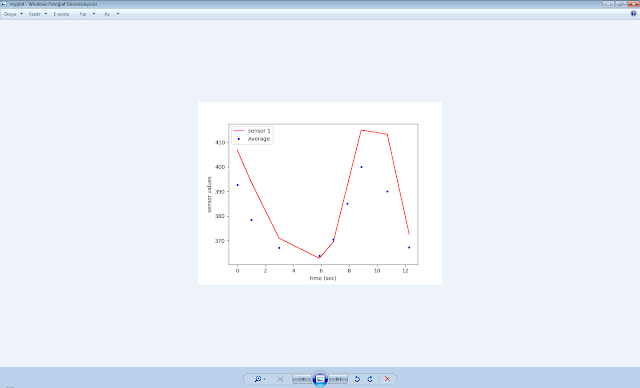
Task: Click the app icon in title bar
Action: 4,4
